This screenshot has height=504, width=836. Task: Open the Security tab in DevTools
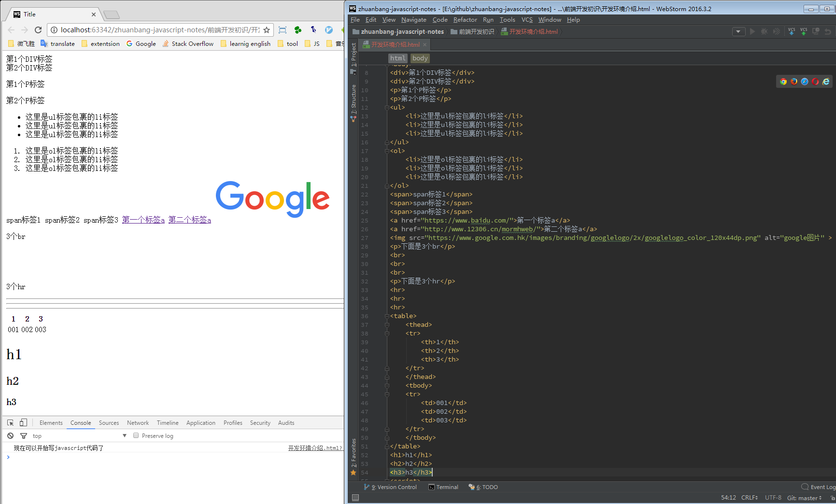click(x=260, y=423)
